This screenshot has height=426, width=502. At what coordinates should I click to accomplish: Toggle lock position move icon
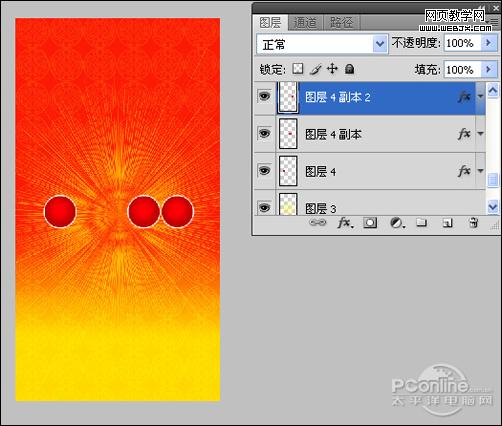click(x=332, y=69)
